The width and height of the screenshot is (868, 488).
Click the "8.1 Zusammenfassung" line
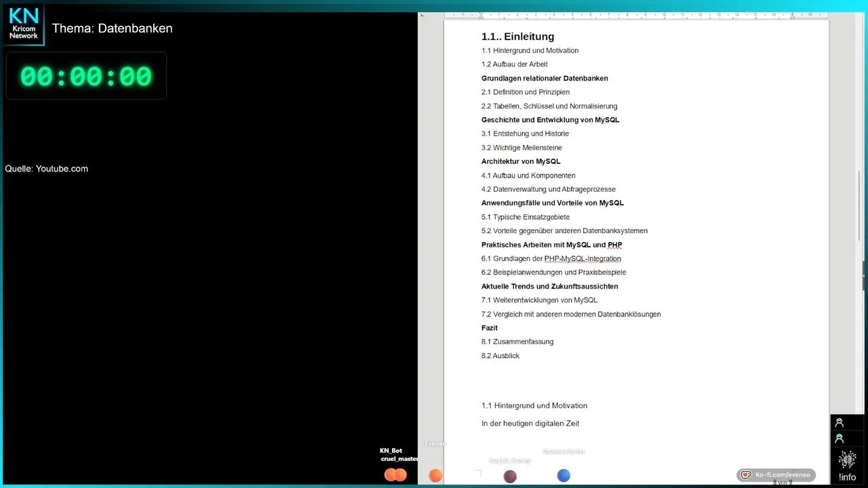coord(517,342)
